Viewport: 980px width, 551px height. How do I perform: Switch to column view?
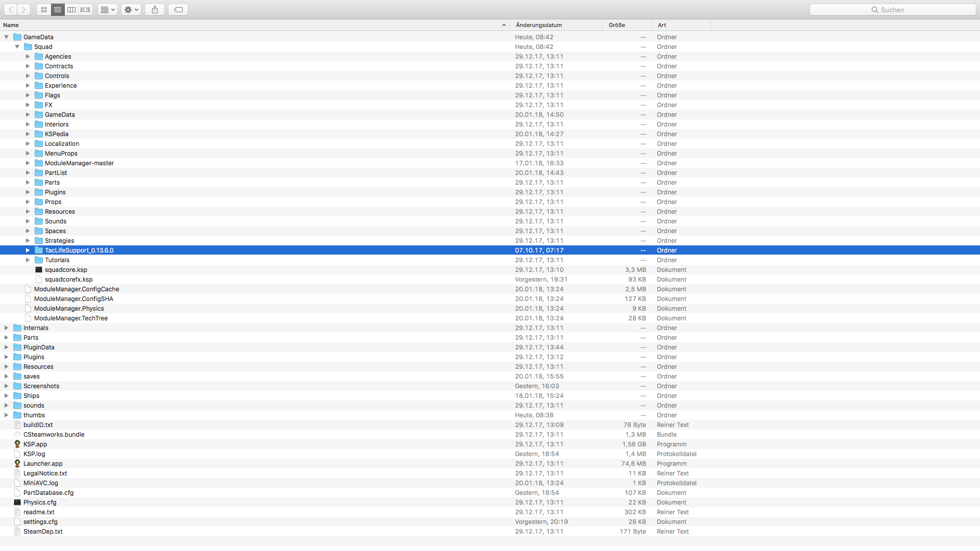click(x=71, y=10)
